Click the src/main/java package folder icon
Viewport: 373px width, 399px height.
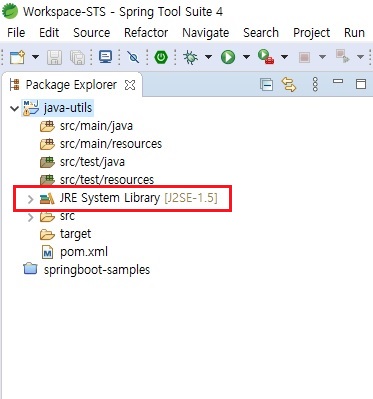(47, 126)
